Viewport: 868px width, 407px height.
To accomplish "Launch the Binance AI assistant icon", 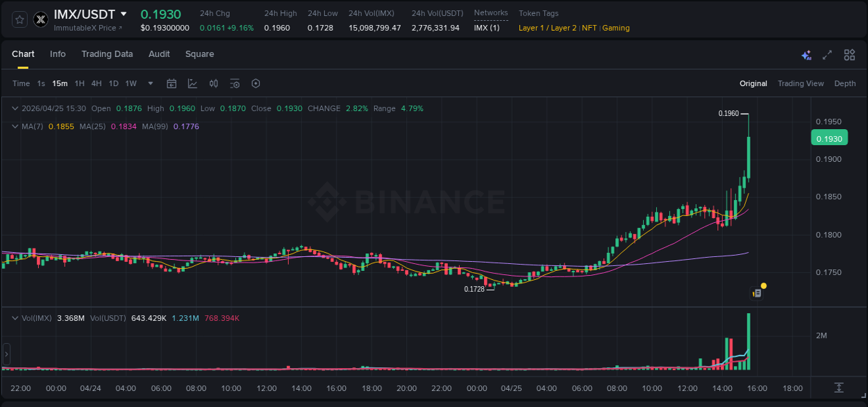I will point(806,54).
